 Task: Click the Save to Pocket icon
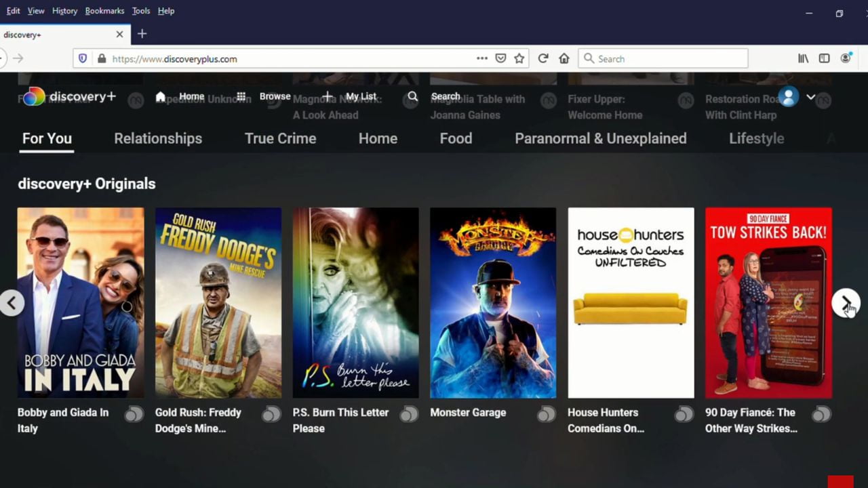click(500, 59)
